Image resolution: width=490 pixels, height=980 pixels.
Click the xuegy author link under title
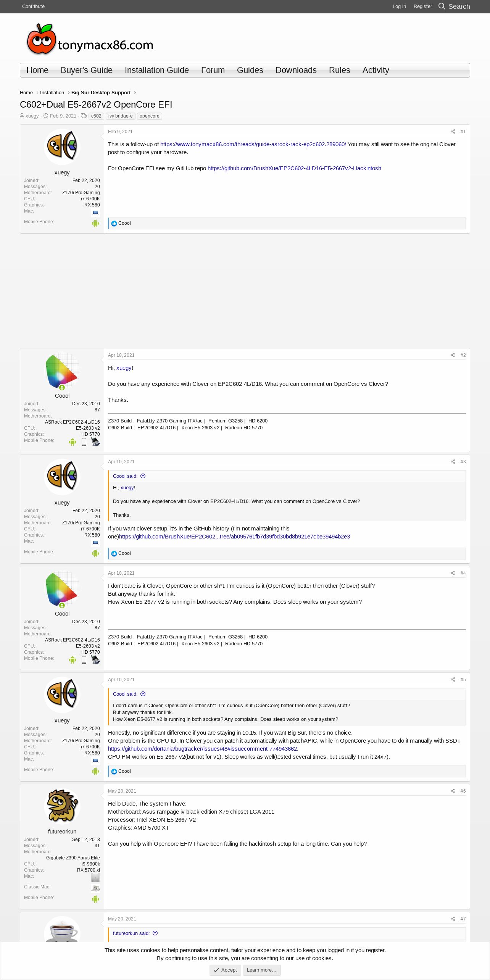click(32, 116)
